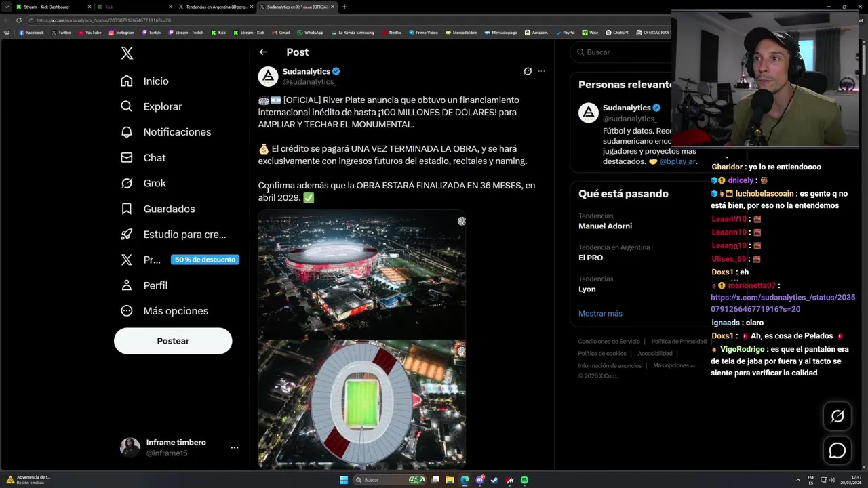Open the Mercadolibre bookmark
Screen dimensions: 868x488
(x=460, y=33)
